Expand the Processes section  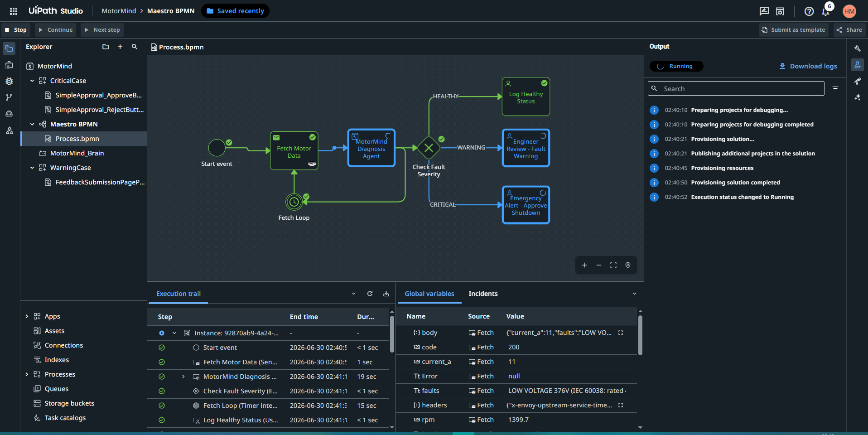(27, 374)
